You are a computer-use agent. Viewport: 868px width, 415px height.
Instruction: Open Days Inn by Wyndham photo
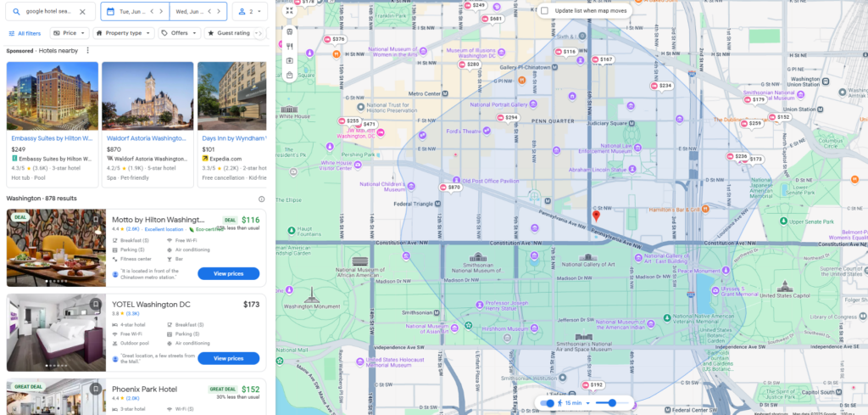coord(232,96)
